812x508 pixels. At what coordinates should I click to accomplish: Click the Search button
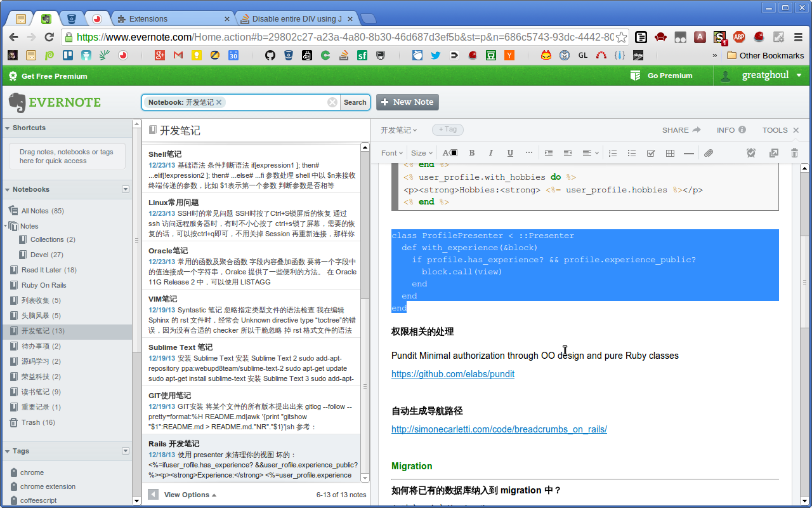355,102
